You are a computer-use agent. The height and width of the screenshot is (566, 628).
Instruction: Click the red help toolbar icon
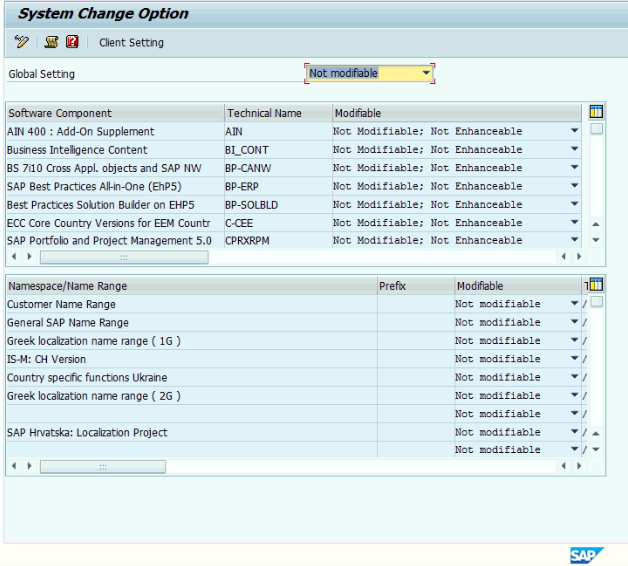click(x=72, y=42)
